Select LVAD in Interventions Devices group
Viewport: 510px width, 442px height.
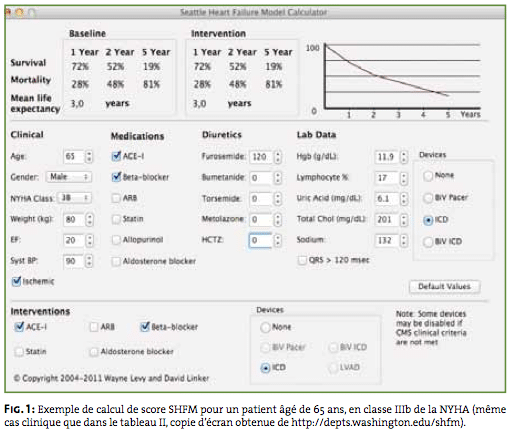tap(333, 368)
